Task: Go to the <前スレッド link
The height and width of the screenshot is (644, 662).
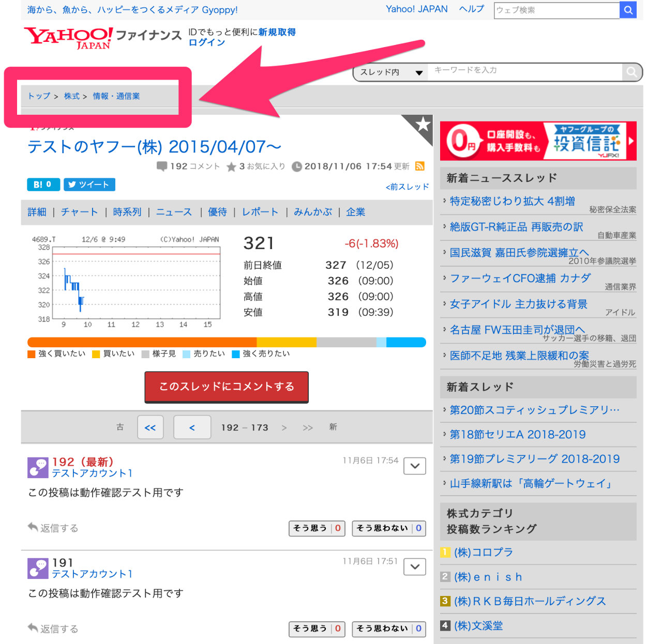Action: 408,187
